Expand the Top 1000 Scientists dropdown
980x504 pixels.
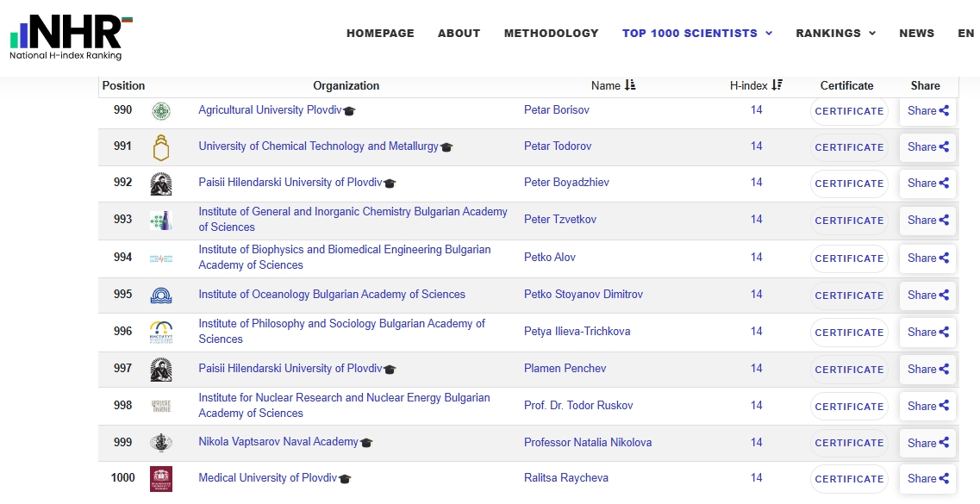(697, 33)
